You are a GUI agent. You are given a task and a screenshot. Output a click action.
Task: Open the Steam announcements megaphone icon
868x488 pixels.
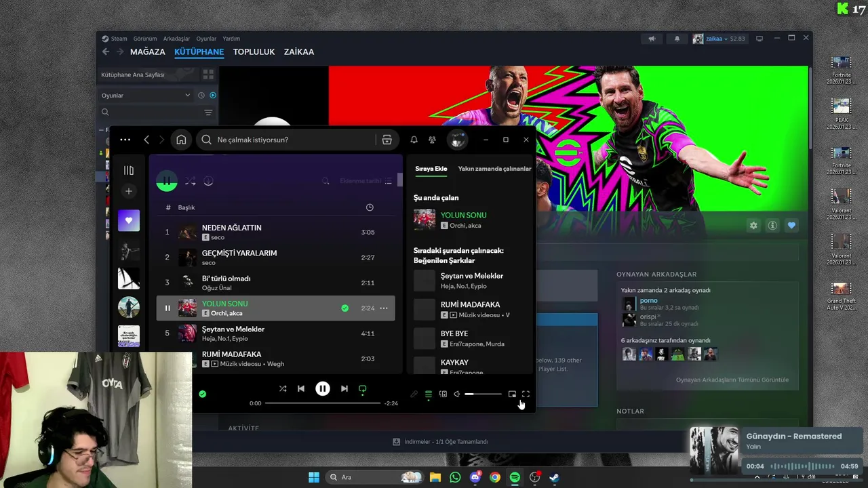point(652,39)
